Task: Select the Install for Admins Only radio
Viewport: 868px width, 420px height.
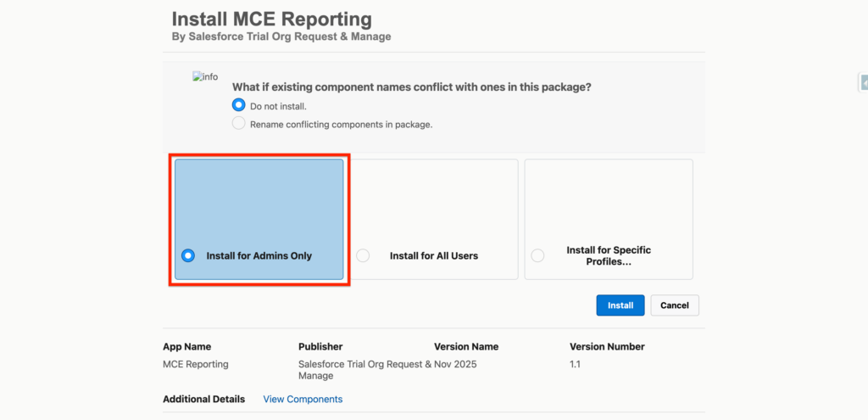Action: [188, 255]
